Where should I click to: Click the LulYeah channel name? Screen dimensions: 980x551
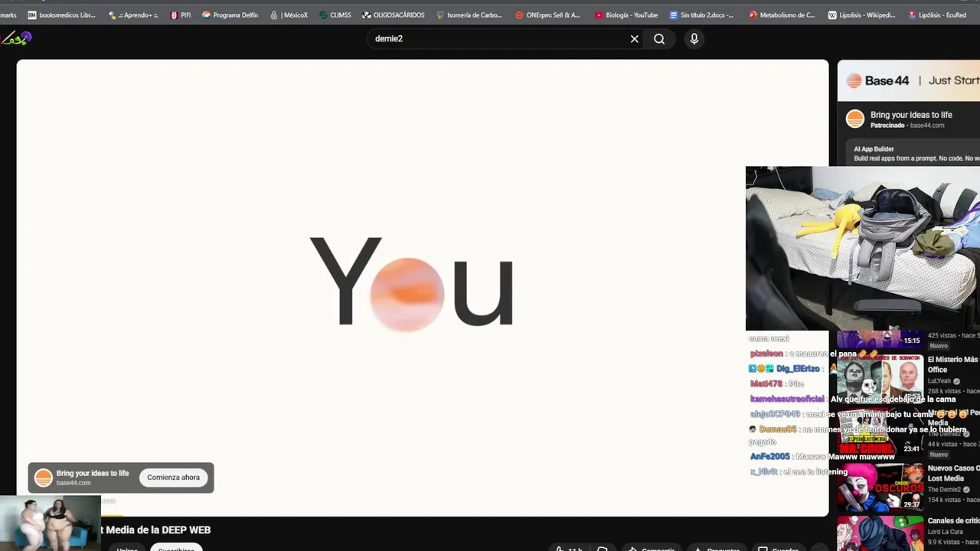tap(939, 380)
